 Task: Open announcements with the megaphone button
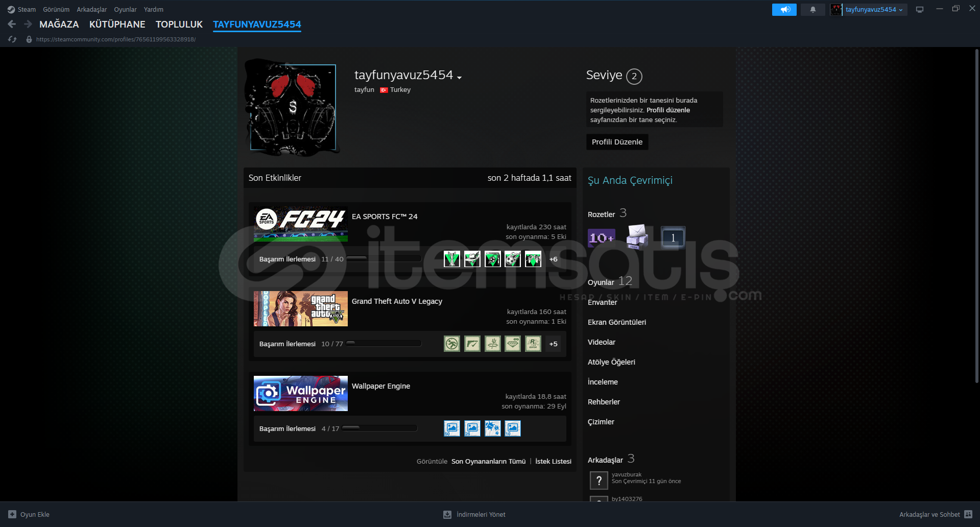(x=784, y=10)
